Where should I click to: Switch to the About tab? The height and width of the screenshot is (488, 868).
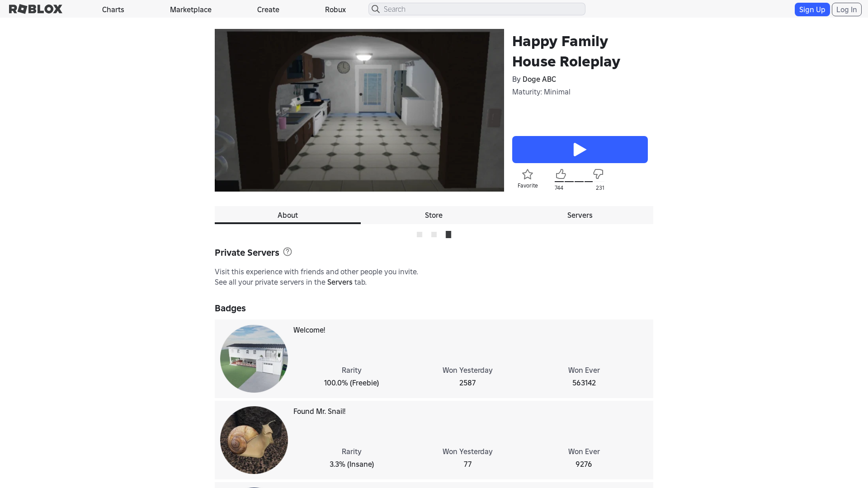pos(288,215)
